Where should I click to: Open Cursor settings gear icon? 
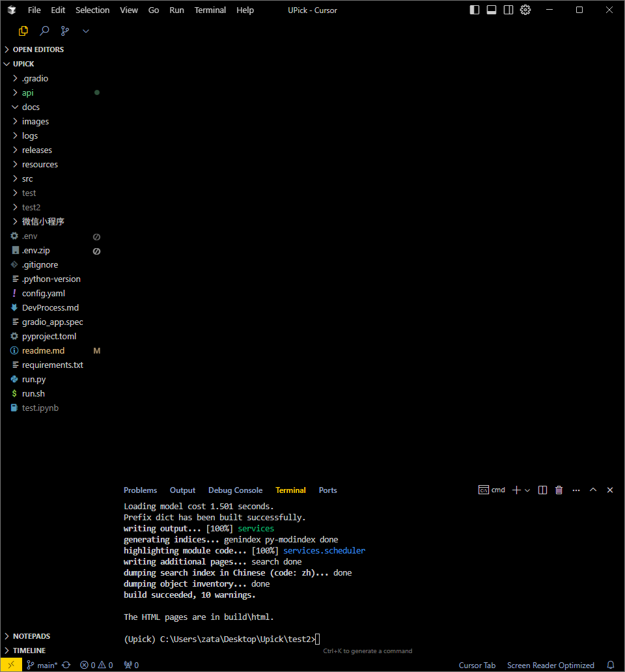point(525,10)
